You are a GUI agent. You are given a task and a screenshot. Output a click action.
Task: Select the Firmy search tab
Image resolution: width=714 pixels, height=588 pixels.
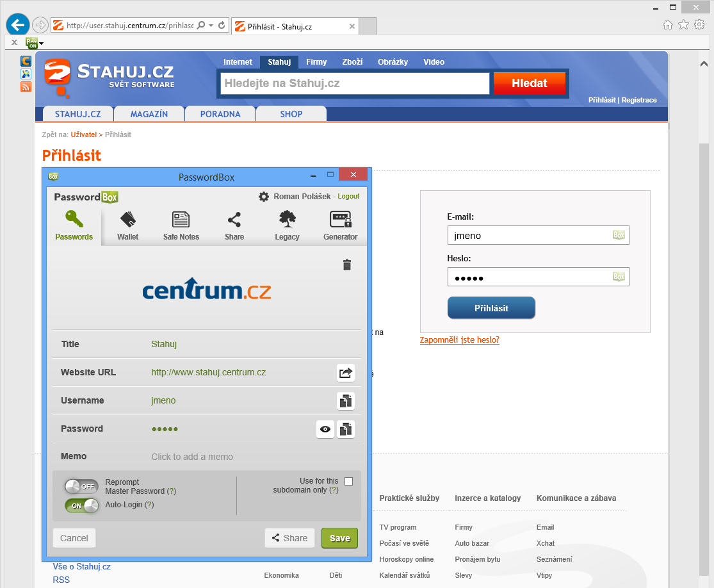pos(316,62)
